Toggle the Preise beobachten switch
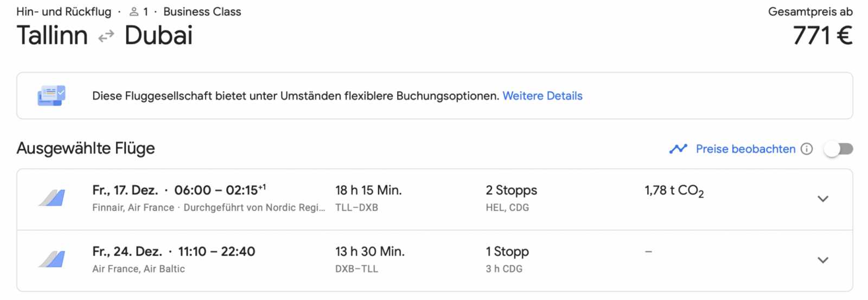 (x=838, y=149)
